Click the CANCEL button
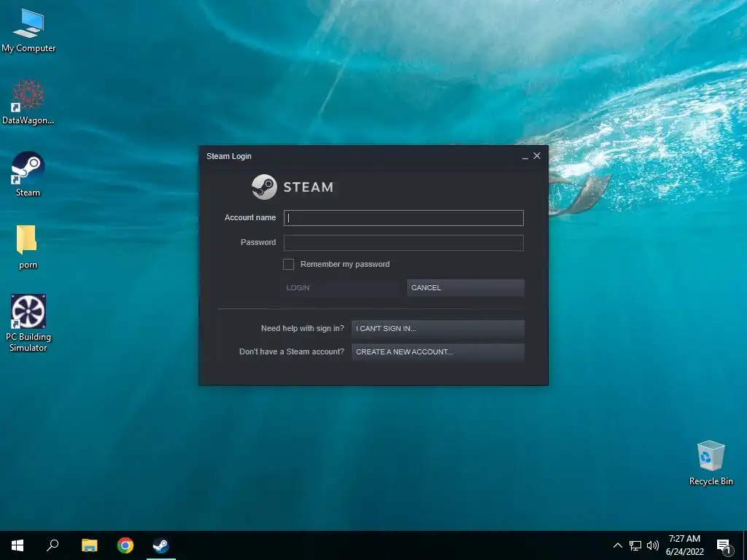Image resolution: width=747 pixels, height=560 pixels. (465, 287)
